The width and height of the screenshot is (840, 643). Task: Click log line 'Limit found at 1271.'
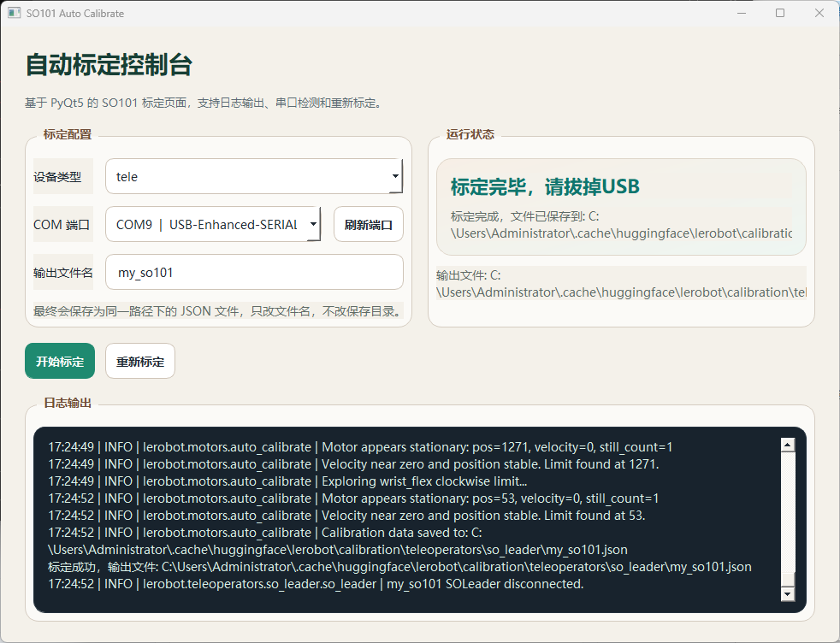[353, 464]
